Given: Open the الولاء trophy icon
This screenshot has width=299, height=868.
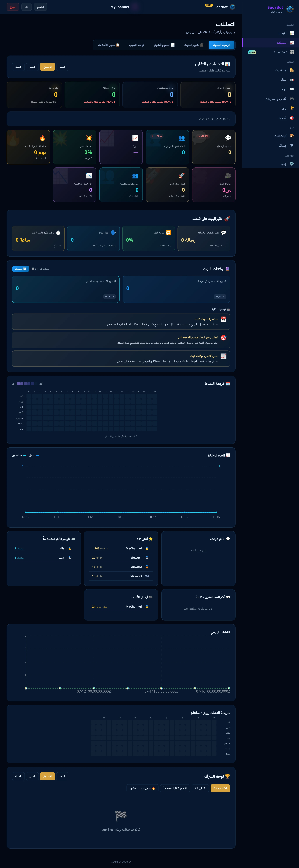Looking at the screenshot, I should (292, 108).
